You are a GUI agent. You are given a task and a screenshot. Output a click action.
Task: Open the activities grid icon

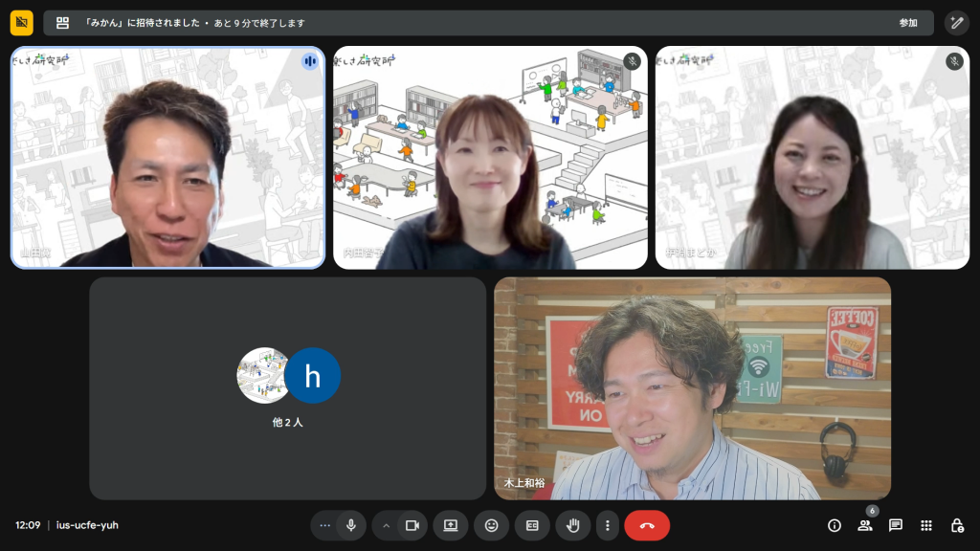pos(926,525)
